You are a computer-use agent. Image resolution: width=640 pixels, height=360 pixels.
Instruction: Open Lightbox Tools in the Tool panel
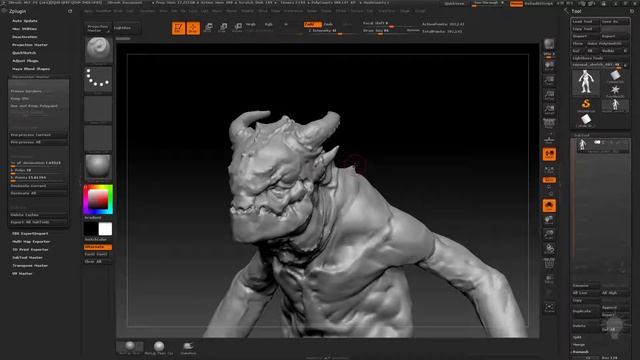[x=600, y=58]
